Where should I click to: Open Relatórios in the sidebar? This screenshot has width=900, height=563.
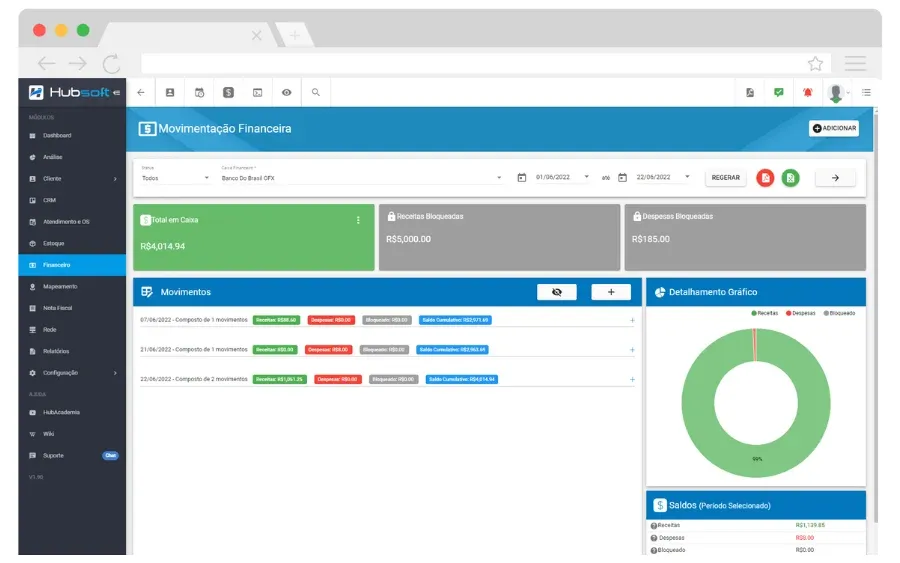(x=72, y=351)
